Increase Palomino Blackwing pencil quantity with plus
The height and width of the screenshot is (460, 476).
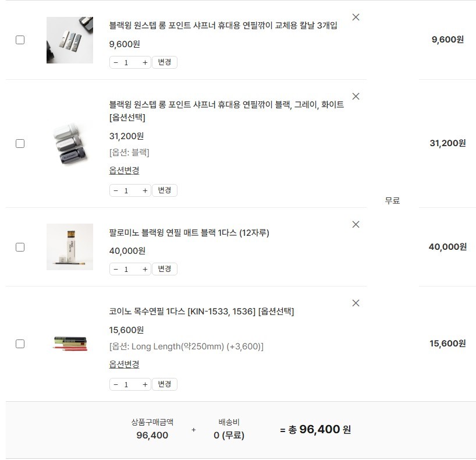(x=145, y=270)
